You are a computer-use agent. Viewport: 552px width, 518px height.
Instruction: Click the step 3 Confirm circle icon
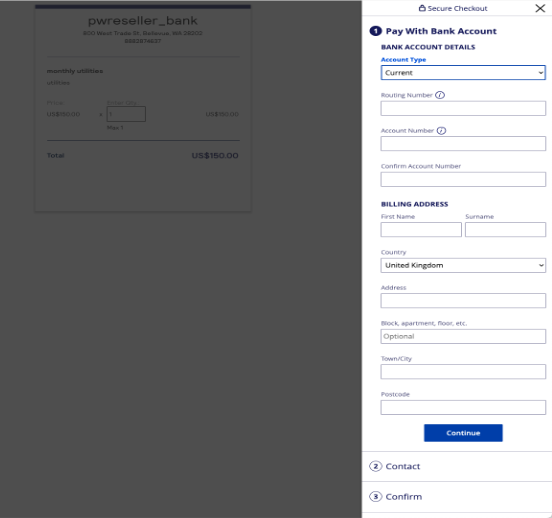point(375,497)
